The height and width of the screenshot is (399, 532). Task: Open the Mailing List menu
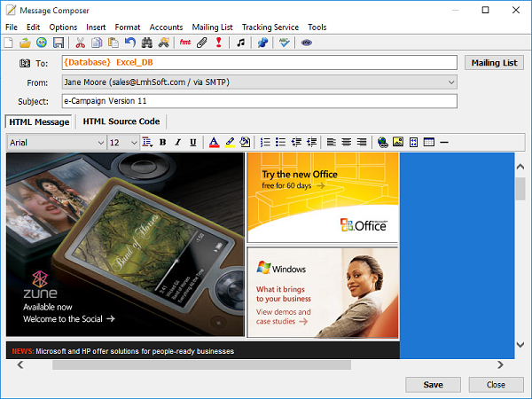(x=213, y=27)
